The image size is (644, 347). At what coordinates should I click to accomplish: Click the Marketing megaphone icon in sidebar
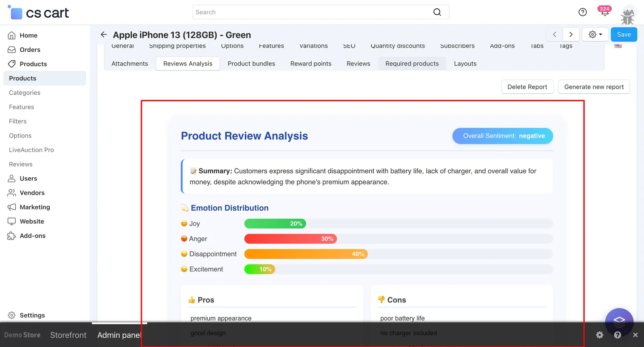(x=12, y=207)
